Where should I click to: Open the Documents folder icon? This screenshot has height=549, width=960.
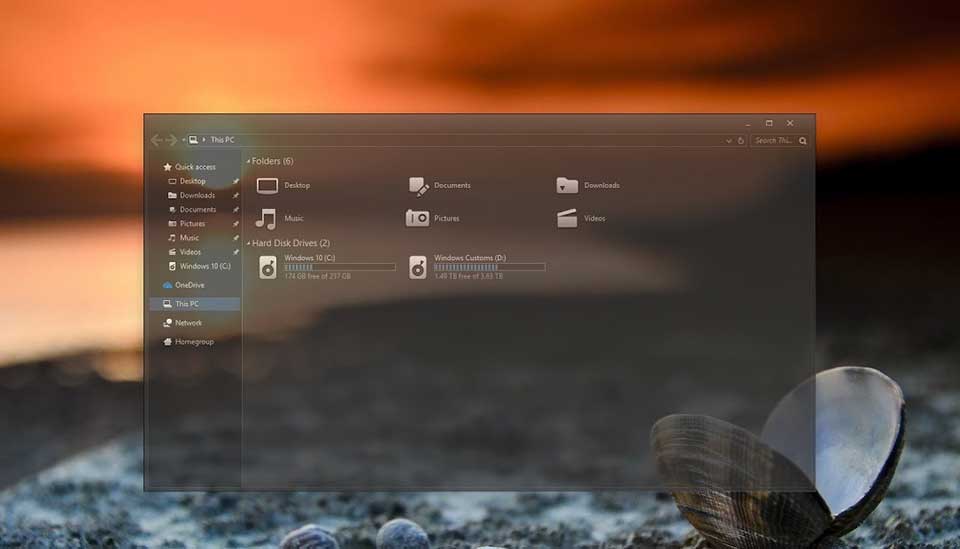coord(418,186)
